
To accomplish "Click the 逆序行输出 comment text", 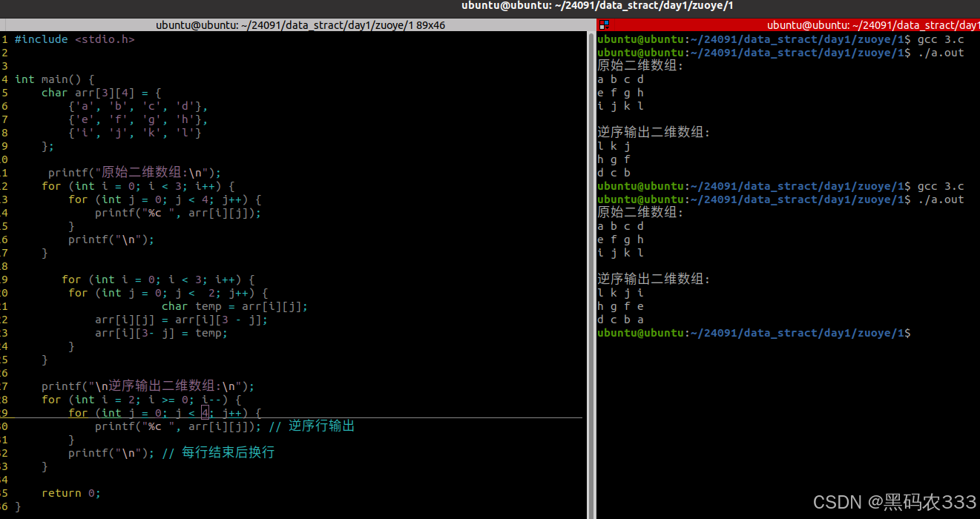I will click(x=322, y=426).
